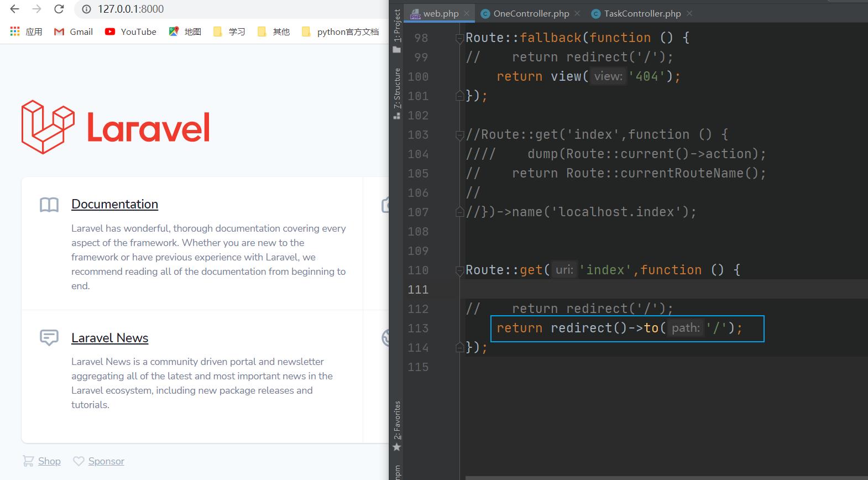Open the Favorites tool window
Viewport: 868px width, 480px height.
click(396, 426)
